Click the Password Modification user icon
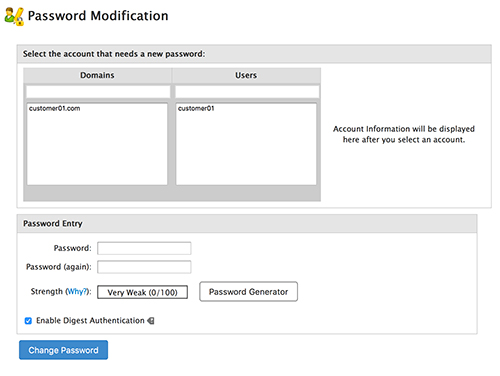 tap(14, 16)
